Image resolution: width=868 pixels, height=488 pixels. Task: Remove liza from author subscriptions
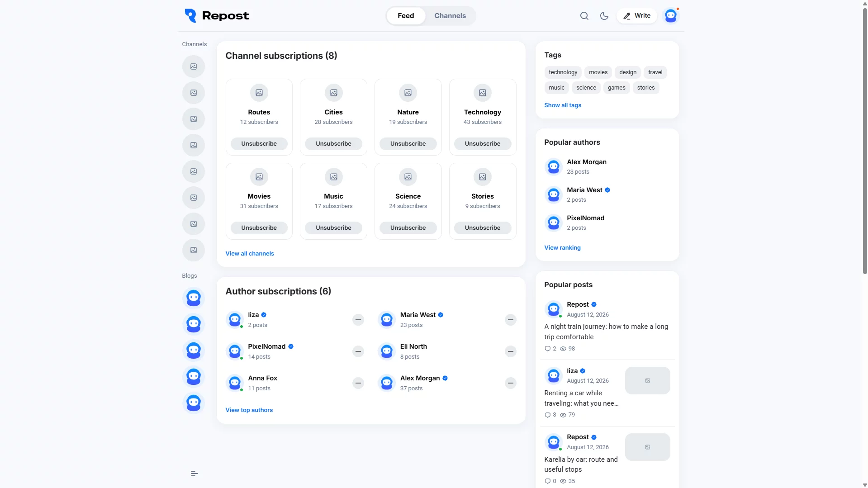(x=358, y=320)
